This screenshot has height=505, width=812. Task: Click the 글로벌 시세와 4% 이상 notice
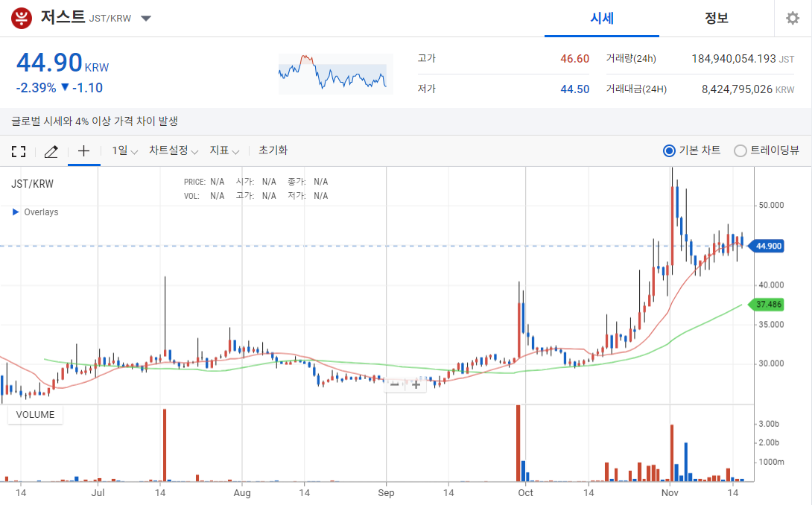95,121
